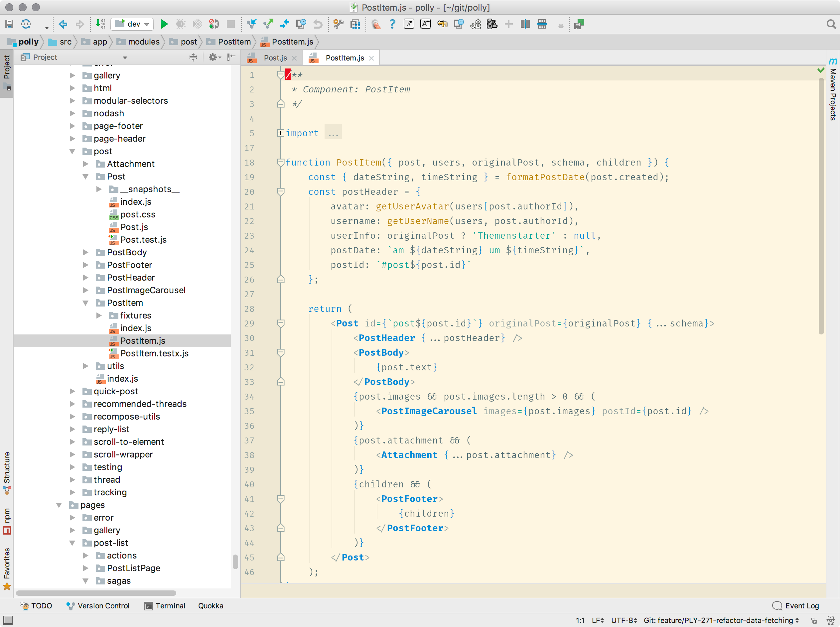
Task: Open the dev run configuration dropdown
Action: coord(132,24)
